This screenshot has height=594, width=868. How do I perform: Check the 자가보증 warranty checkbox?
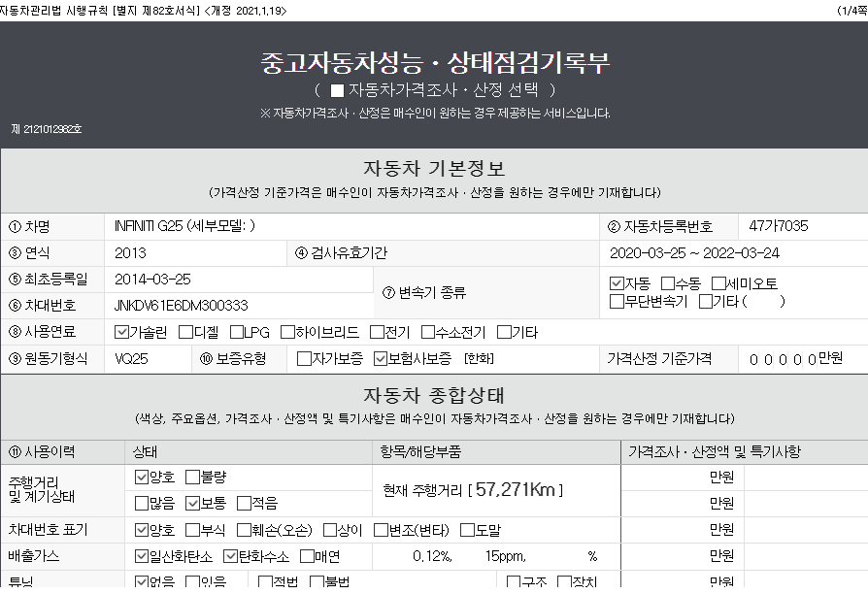304,359
